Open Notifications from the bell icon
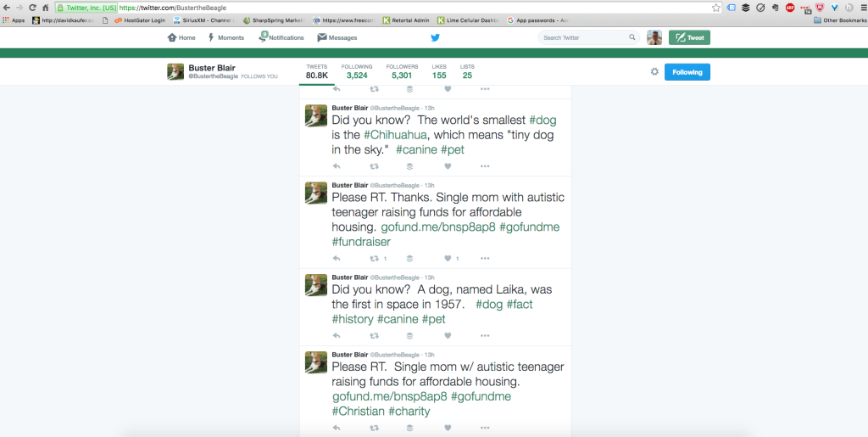The height and width of the screenshot is (437, 868). 264,37
